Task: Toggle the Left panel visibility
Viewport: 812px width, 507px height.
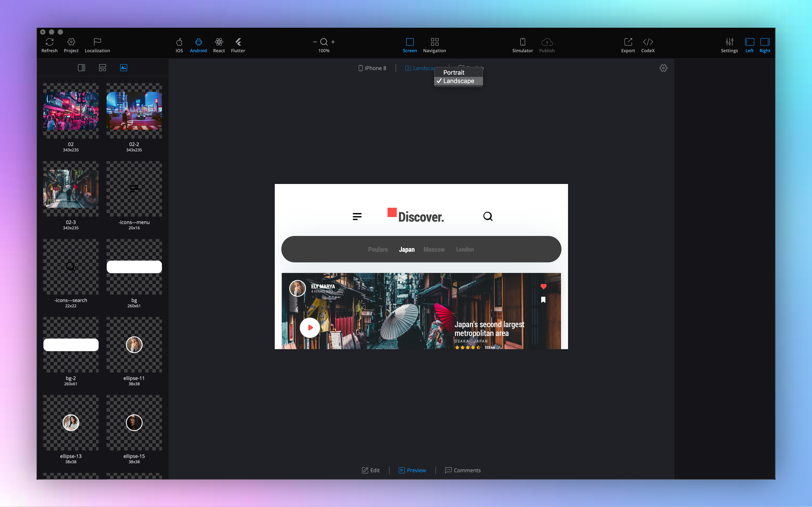Action: pyautogui.click(x=749, y=42)
